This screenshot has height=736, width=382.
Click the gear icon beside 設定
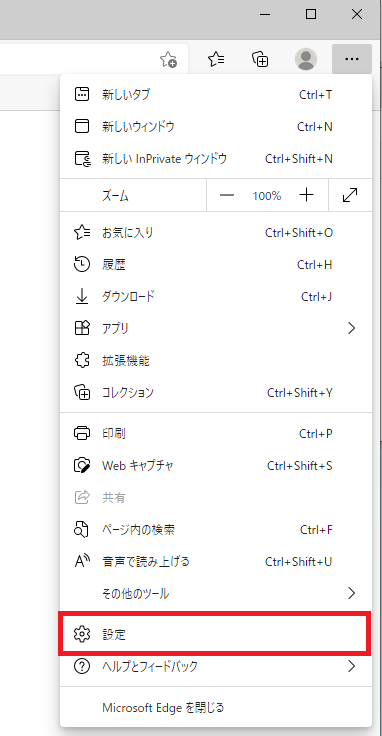(82, 635)
